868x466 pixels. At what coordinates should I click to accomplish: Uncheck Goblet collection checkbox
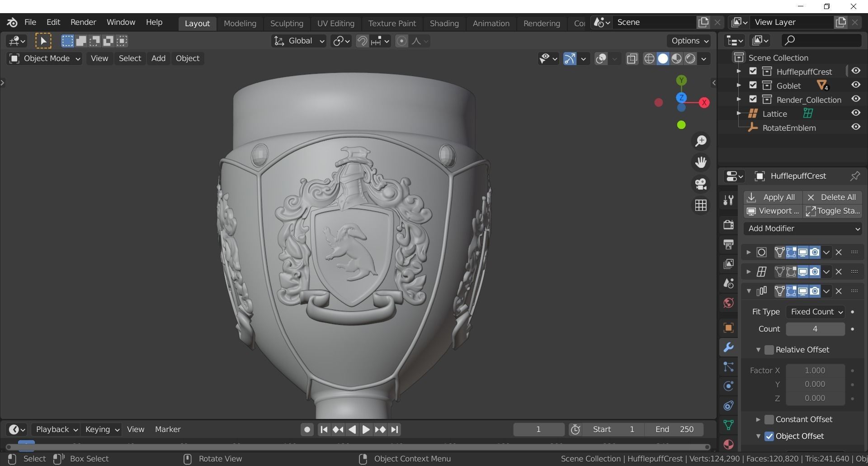click(x=753, y=85)
